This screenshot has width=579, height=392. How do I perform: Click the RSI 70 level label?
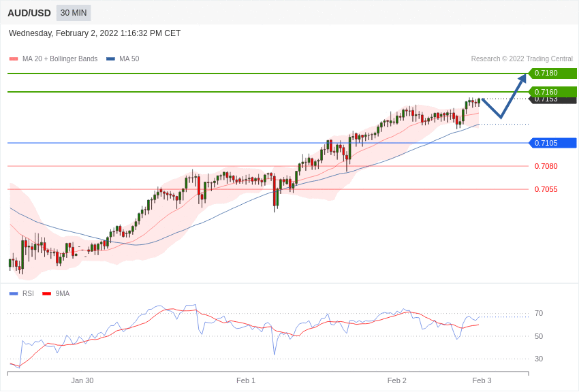[x=539, y=314]
